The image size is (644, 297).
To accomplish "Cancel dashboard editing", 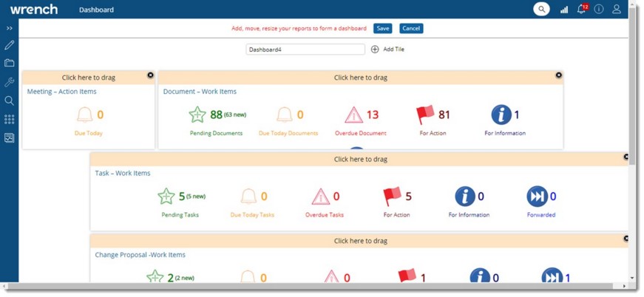I will point(411,28).
